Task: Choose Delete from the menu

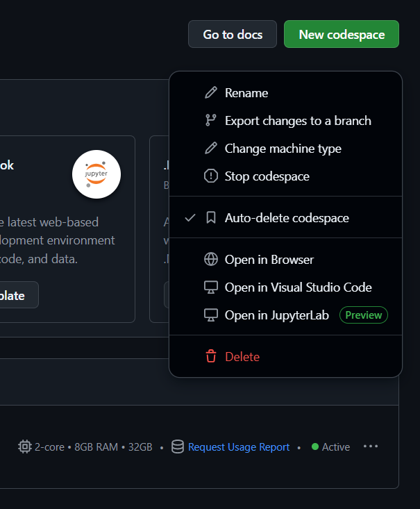Action: [x=285, y=356]
